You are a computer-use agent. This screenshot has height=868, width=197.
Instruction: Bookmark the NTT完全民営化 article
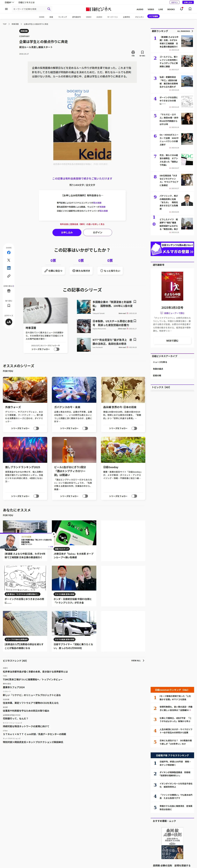tap(135, 340)
